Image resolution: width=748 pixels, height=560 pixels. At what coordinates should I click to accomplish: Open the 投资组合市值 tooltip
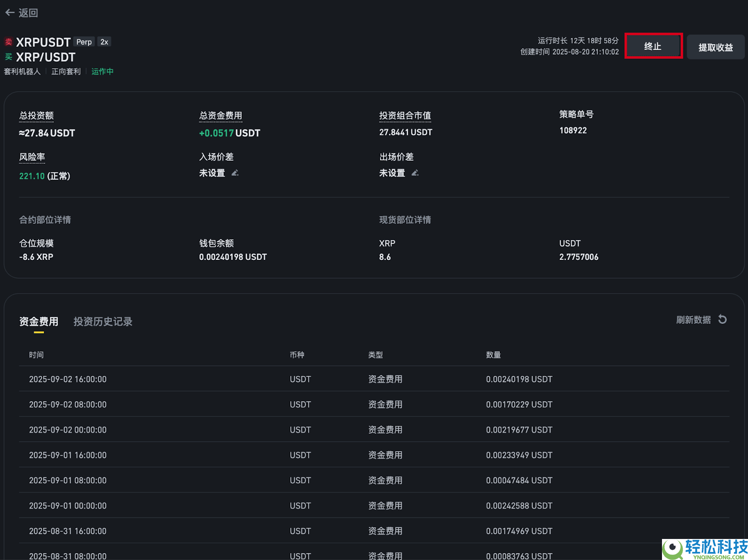point(405,115)
